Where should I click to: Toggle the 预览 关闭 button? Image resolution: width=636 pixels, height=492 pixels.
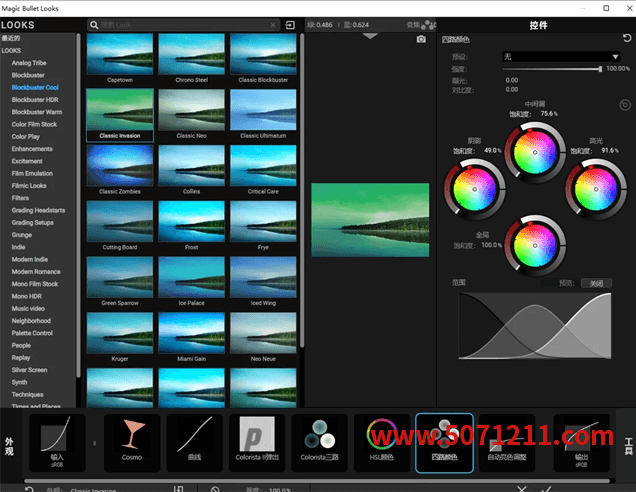click(596, 283)
